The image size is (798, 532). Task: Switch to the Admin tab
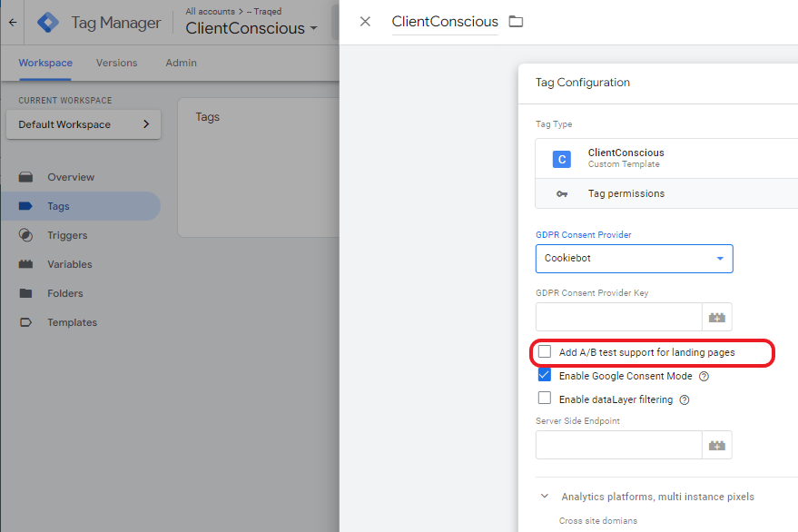pos(181,63)
